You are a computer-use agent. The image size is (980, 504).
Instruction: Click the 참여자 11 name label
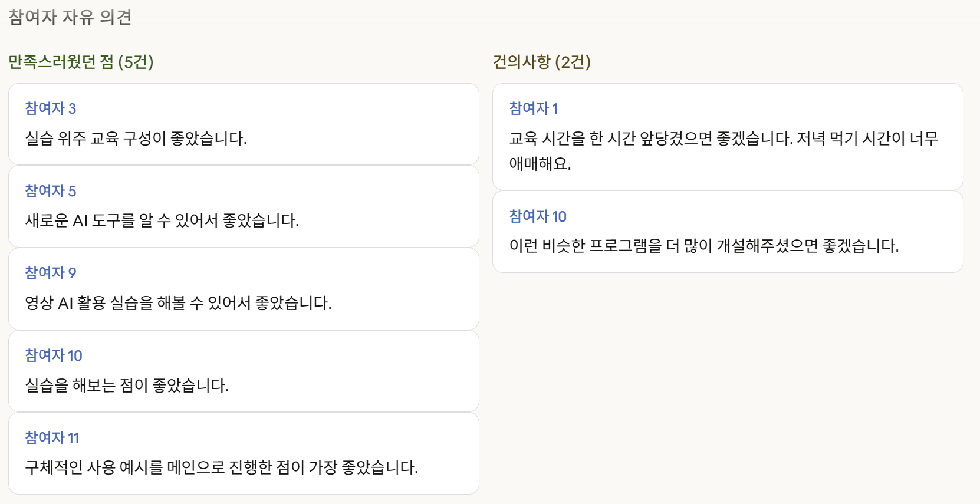(x=52, y=438)
